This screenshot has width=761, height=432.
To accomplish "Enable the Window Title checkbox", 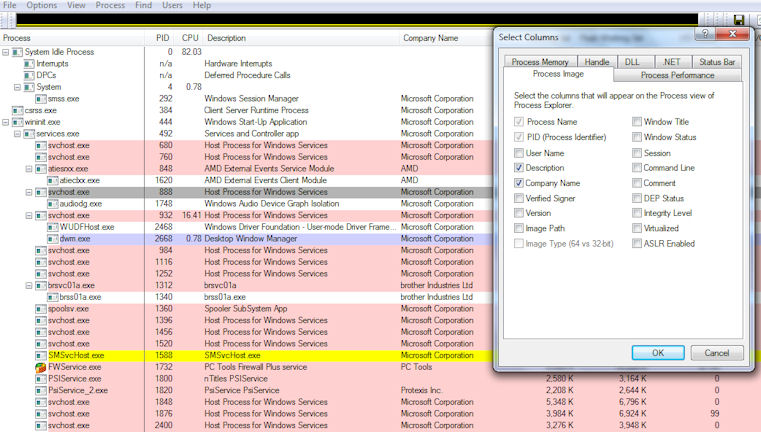I will (x=637, y=122).
